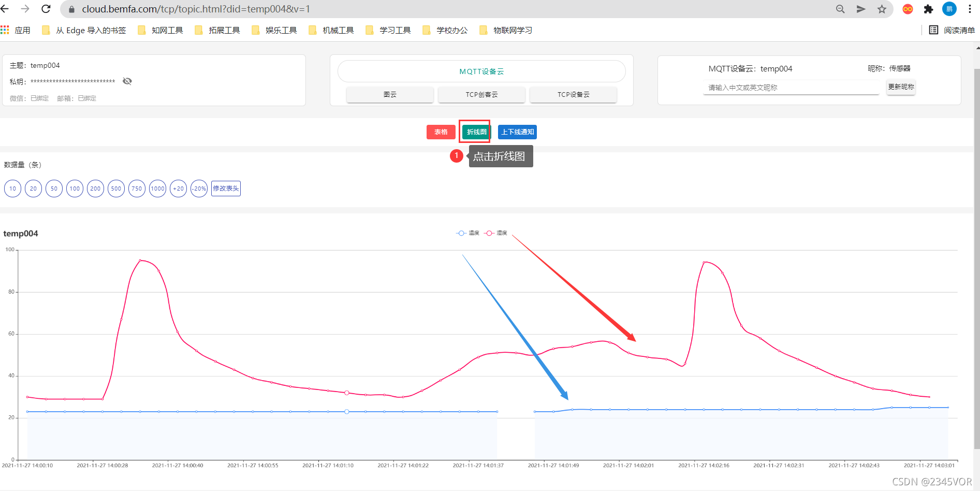This screenshot has width=980, height=491.
Task: Set data count to 1000
Action: click(x=157, y=189)
